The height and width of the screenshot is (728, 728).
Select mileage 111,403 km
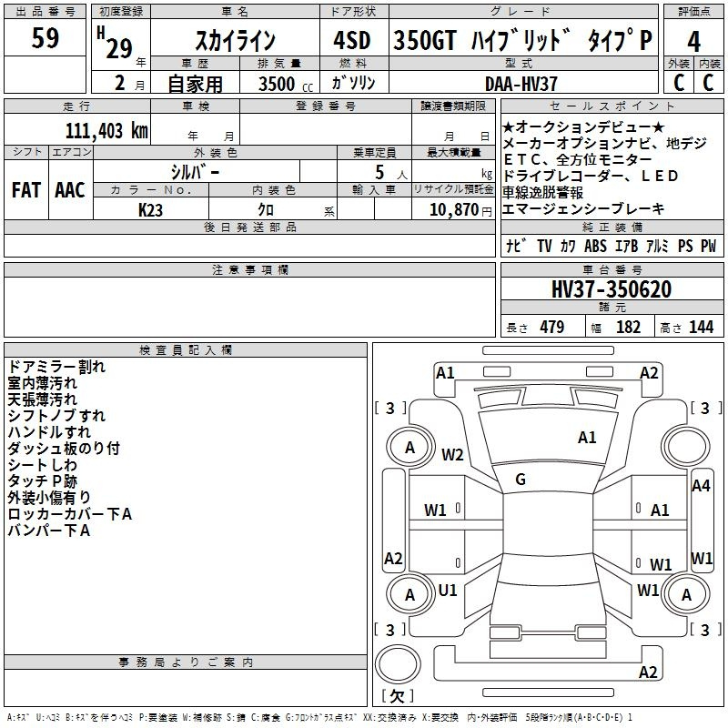click(x=106, y=131)
